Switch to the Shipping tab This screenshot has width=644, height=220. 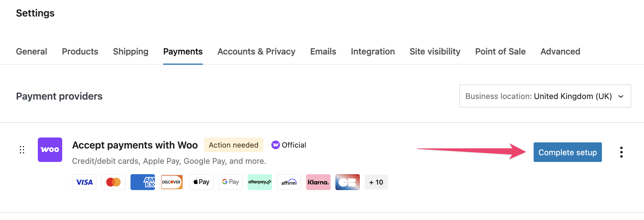click(131, 51)
